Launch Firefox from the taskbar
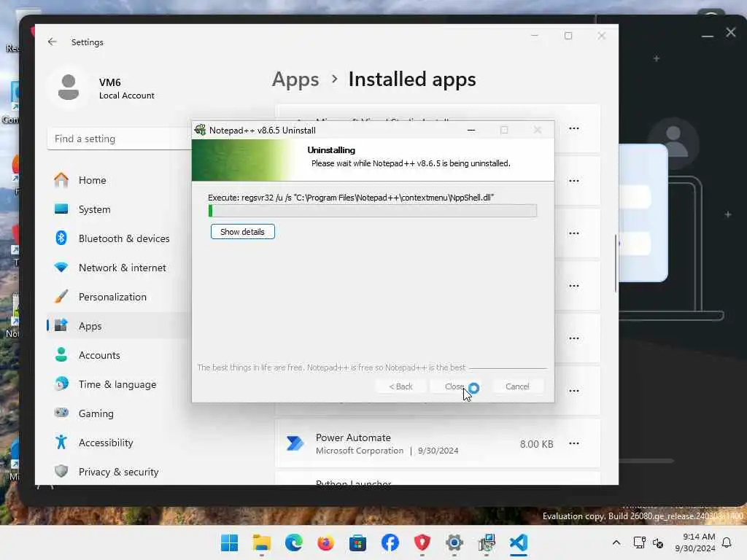This screenshot has height=560, width=747. [x=326, y=542]
